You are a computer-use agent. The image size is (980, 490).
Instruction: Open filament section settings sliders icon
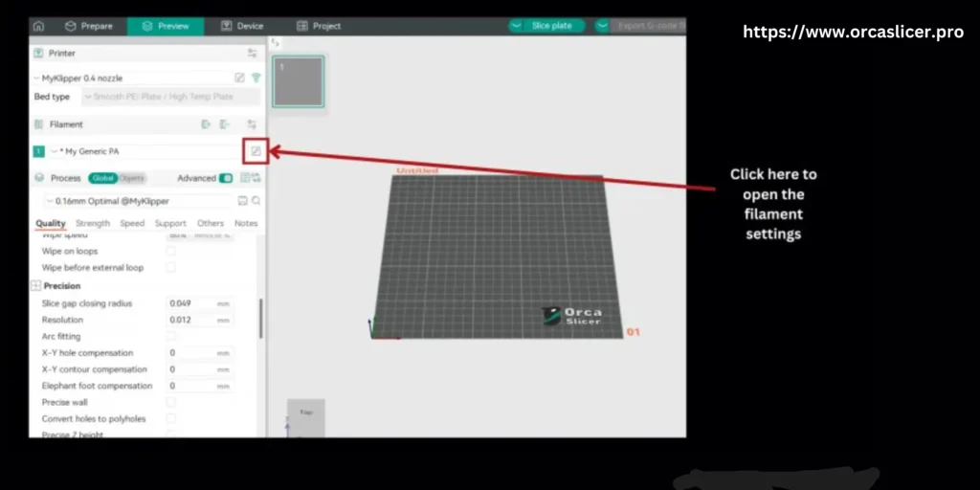point(252,124)
